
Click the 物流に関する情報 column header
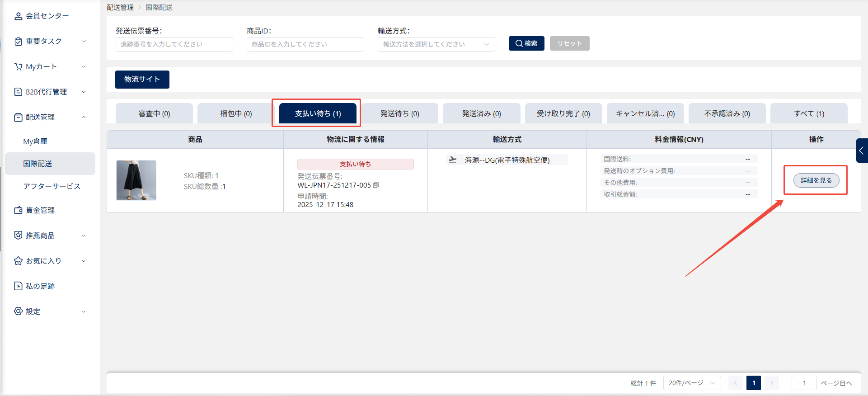pyautogui.click(x=356, y=140)
